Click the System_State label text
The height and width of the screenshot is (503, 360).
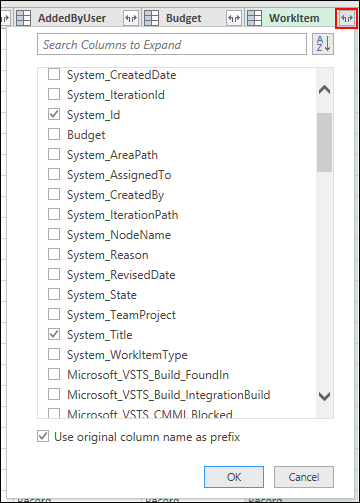click(102, 295)
